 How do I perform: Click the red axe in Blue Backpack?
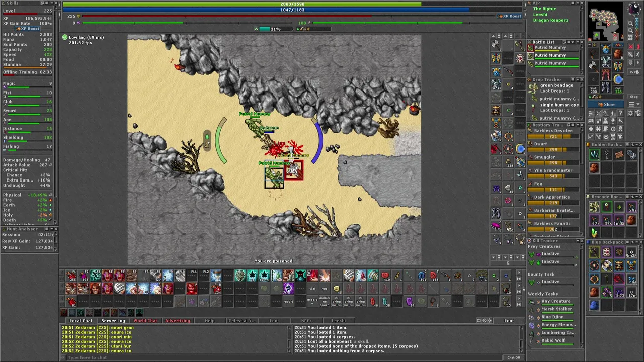(619, 278)
